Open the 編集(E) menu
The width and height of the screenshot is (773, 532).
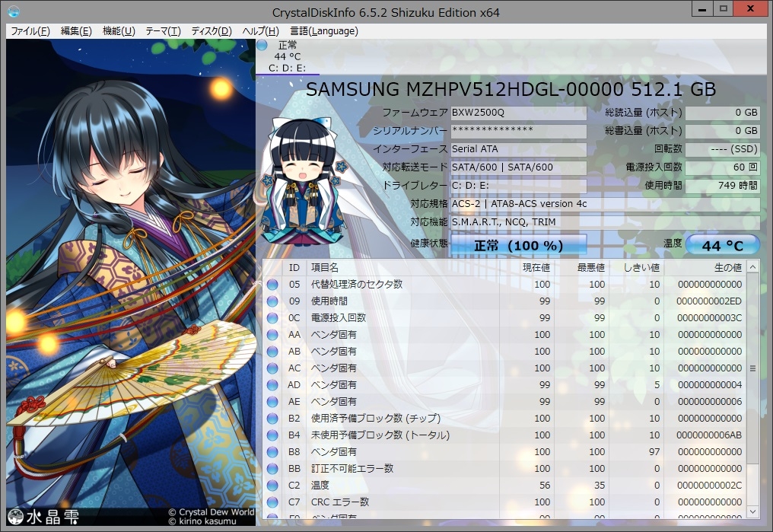click(x=76, y=31)
